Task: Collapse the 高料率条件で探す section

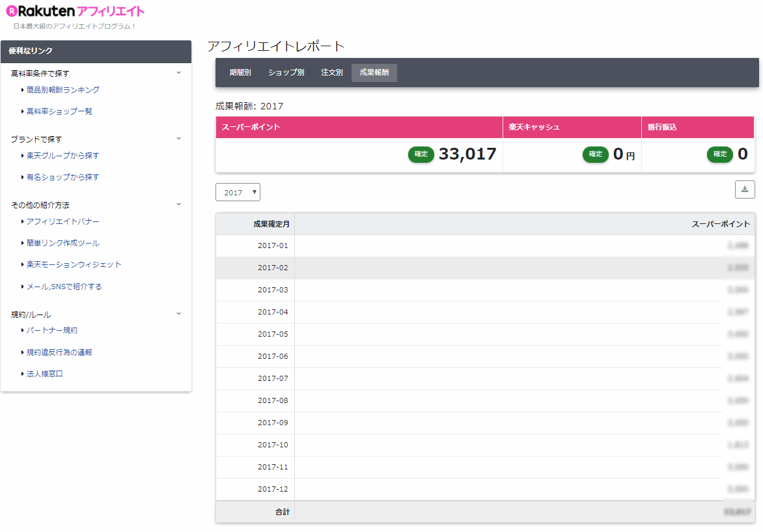Action: [x=179, y=73]
